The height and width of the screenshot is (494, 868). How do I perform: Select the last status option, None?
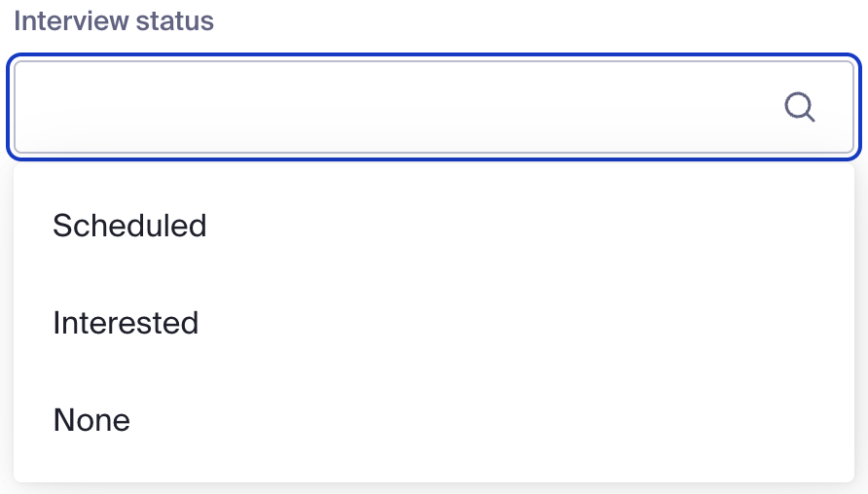pyautogui.click(x=91, y=420)
